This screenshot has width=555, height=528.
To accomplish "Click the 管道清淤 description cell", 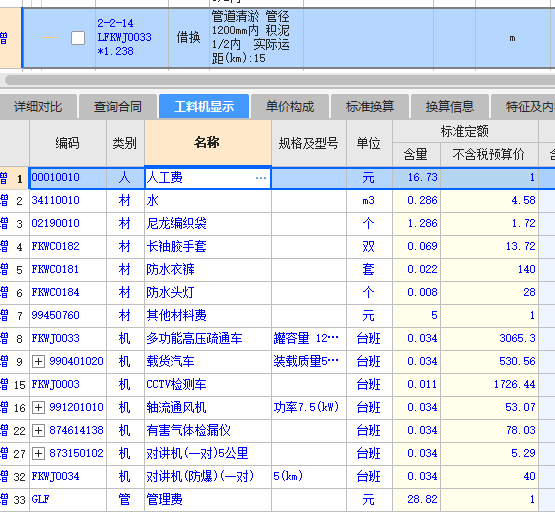I will (x=256, y=38).
